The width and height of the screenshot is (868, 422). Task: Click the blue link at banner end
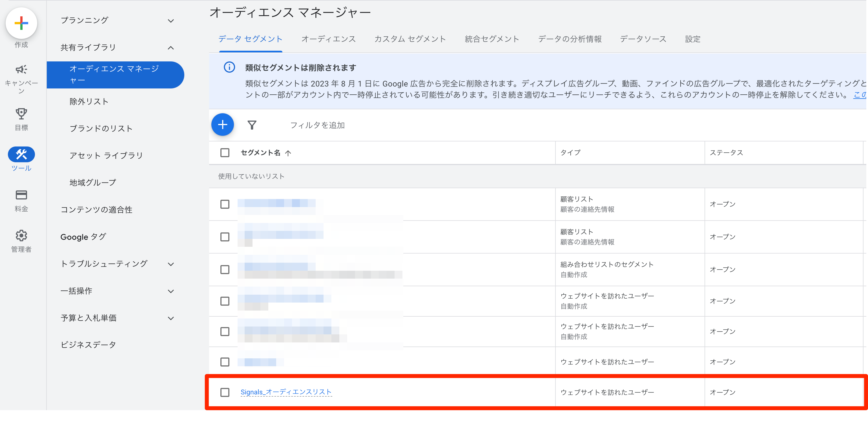[860, 95]
